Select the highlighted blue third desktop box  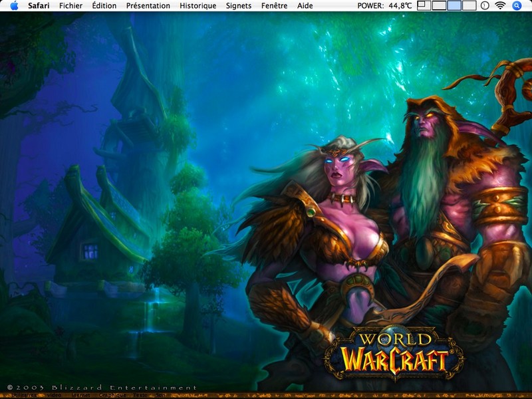pos(454,6)
